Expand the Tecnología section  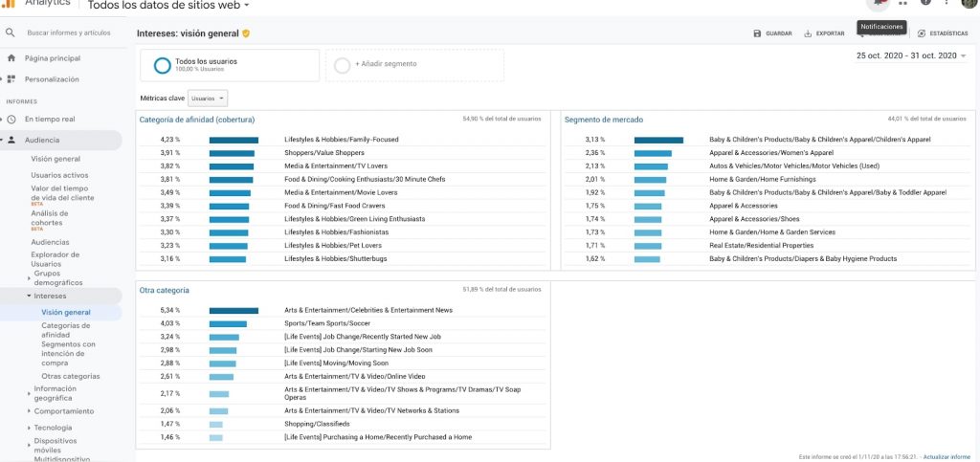tap(29, 428)
